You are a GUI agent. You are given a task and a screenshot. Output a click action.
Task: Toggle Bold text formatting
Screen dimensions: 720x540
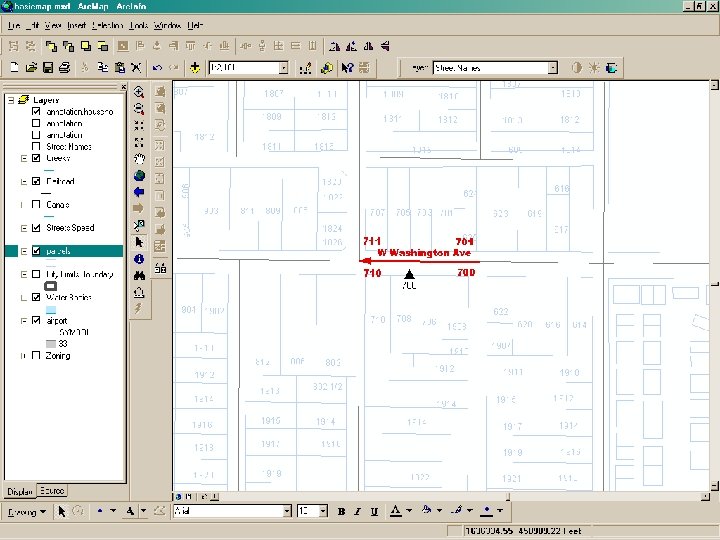(341, 511)
